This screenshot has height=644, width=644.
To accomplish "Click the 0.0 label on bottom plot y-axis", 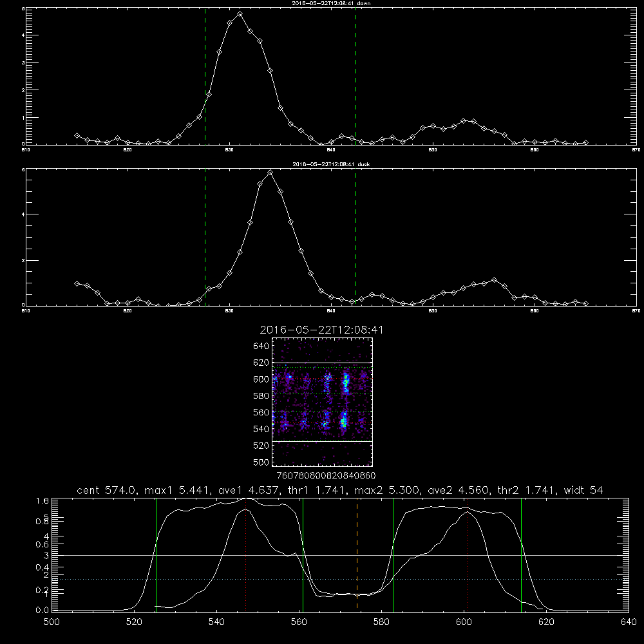I will [43, 611].
